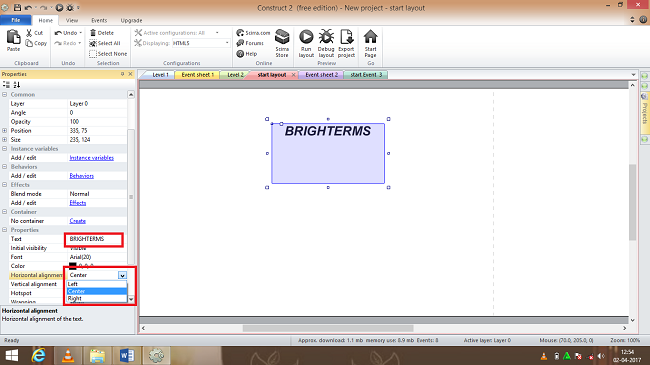Switch to Event sheet 1 tab
The width and height of the screenshot is (650, 365).
pyautogui.click(x=197, y=75)
